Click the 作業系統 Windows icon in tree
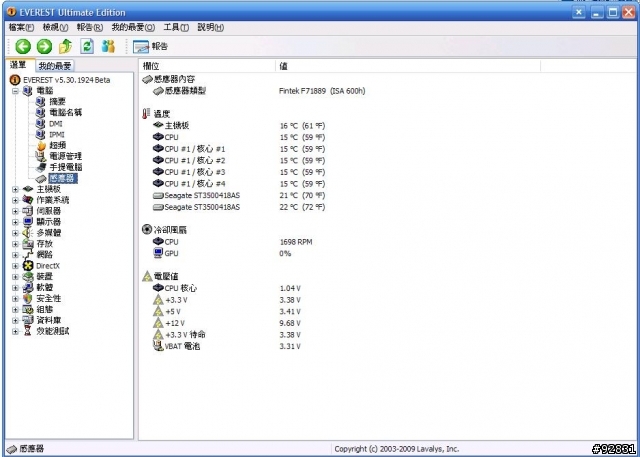This screenshot has height=457, width=640. tap(28, 200)
